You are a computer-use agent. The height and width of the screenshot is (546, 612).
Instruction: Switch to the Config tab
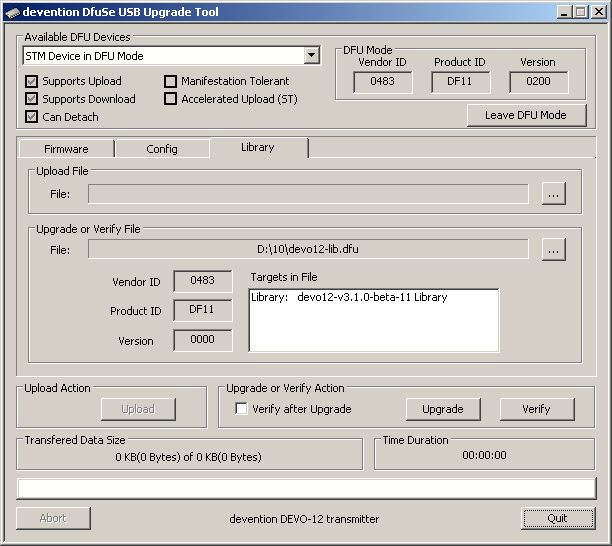(x=162, y=149)
